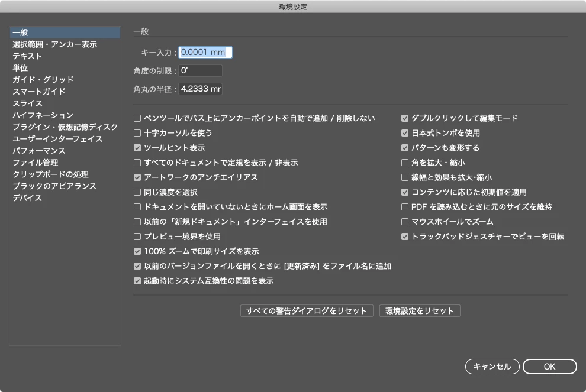Uncheck ツールヒント表示 checkbox
This screenshot has width=586, height=392.
[x=137, y=148]
